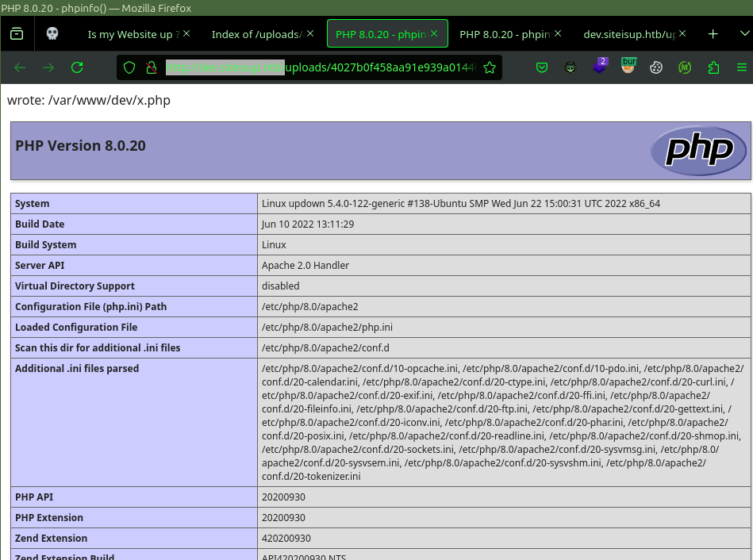Close the inactive PHP 8.0.20 phpinfo tab
753x560 pixels.
(558, 33)
